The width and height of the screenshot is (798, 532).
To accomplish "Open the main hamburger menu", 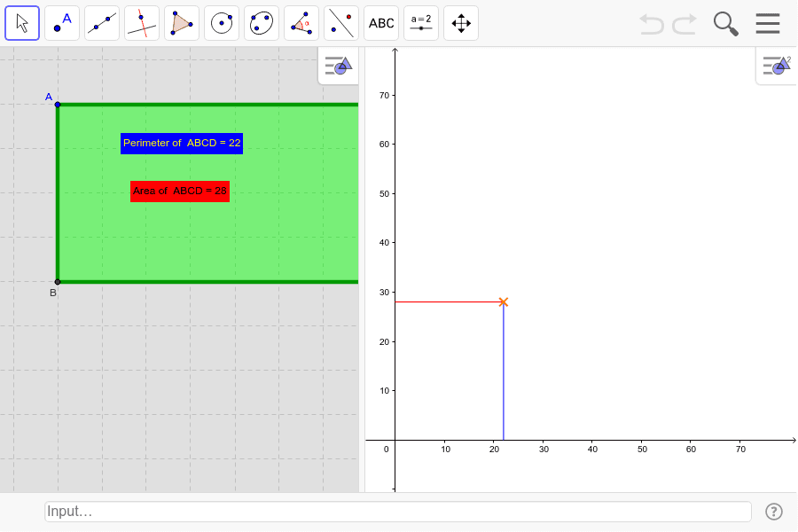I will (767, 23).
